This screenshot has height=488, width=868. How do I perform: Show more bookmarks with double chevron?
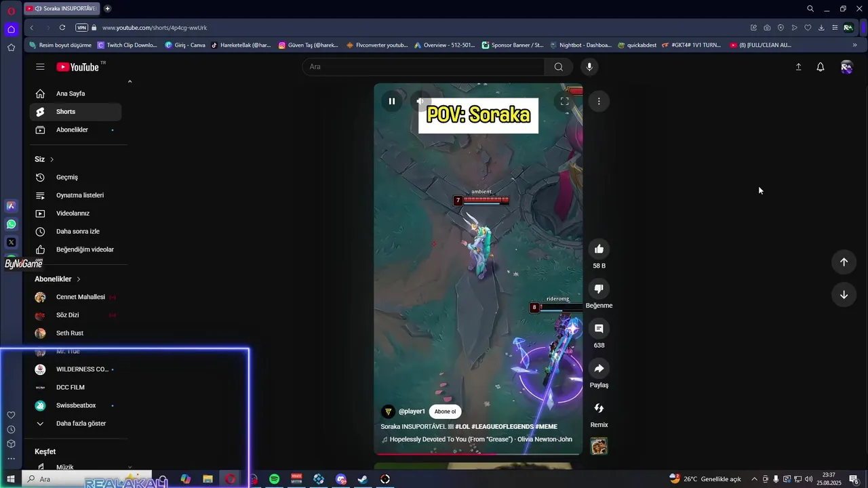coord(854,45)
